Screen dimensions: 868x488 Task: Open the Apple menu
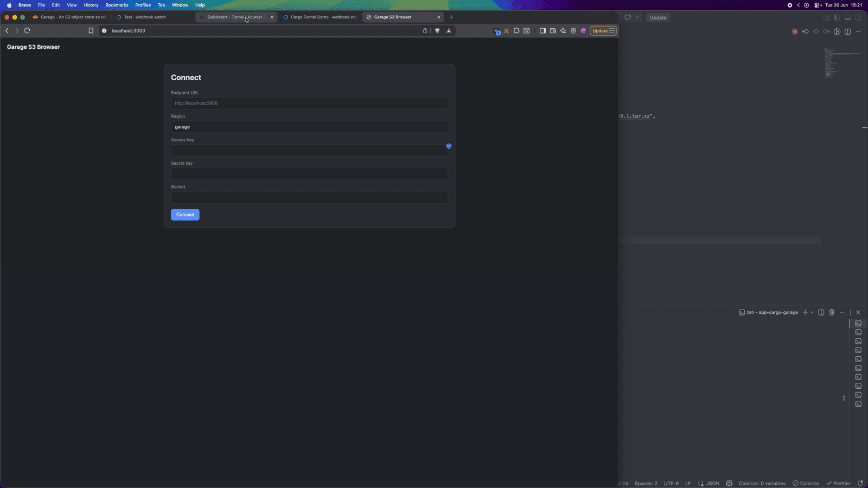click(9, 5)
